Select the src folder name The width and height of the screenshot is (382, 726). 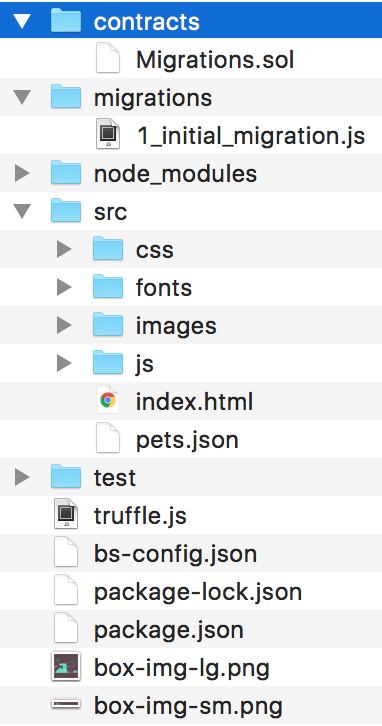tap(110, 212)
